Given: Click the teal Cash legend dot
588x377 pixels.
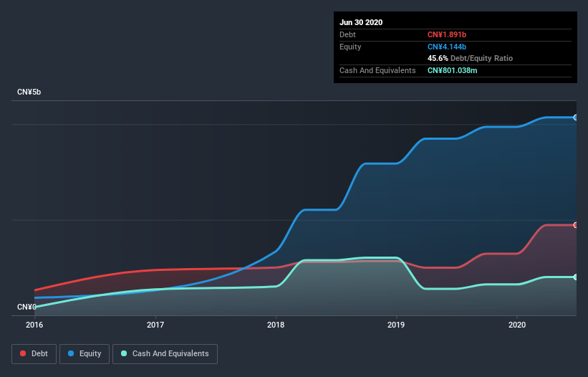Looking at the screenshot, I should [124, 353].
